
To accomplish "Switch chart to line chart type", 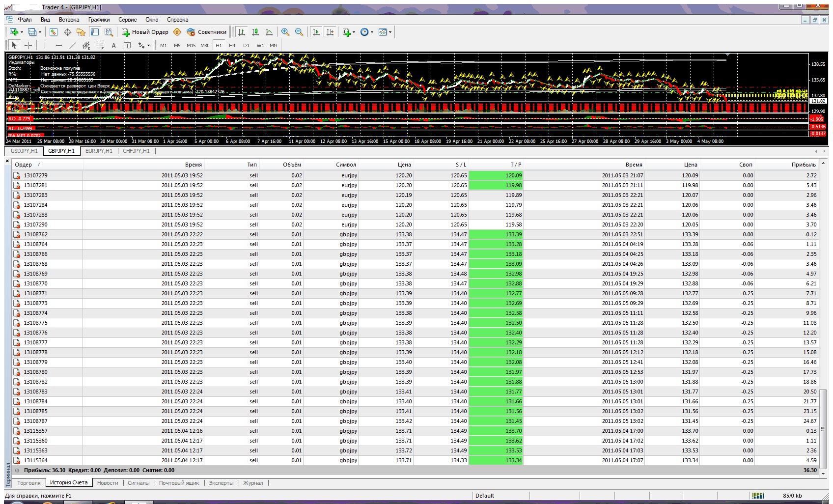I will tap(269, 32).
